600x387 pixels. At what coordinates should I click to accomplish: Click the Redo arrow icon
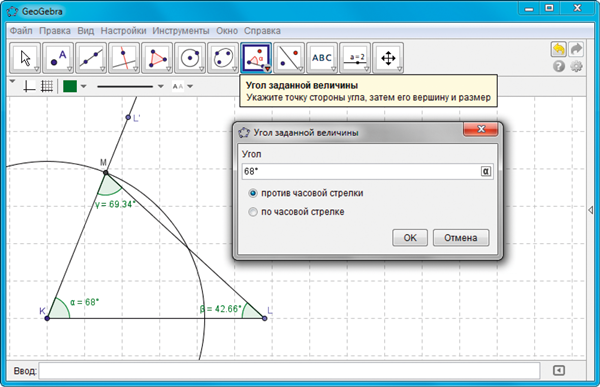point(576,49)
